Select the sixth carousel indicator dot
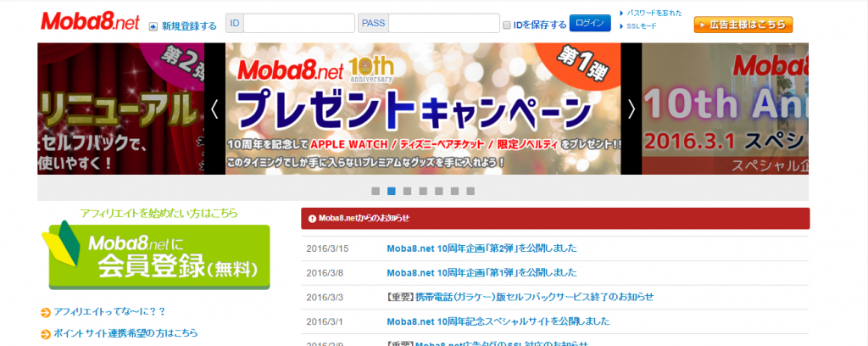The width and height of the screenshot is (868, 346). [x=454, y=191]
